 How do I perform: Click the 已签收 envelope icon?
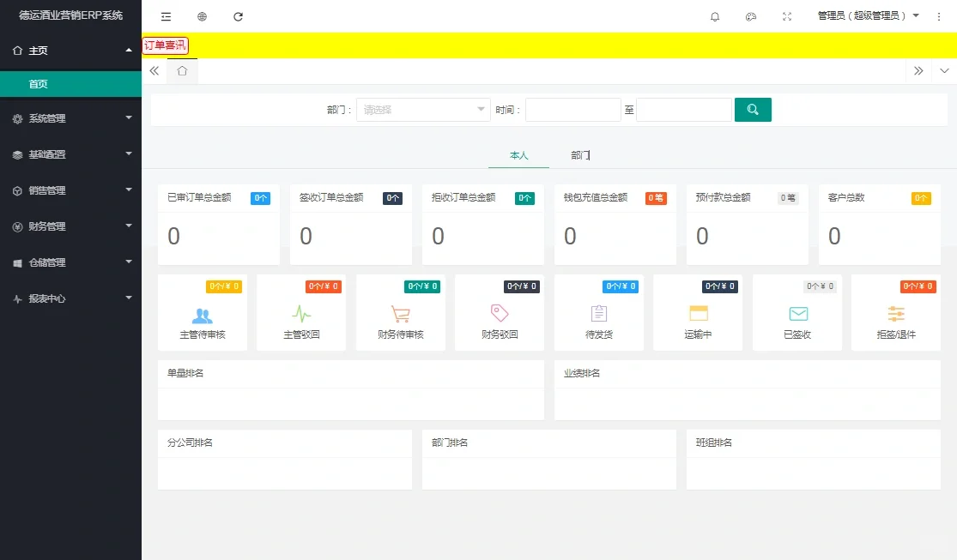[x=797, y=314]
